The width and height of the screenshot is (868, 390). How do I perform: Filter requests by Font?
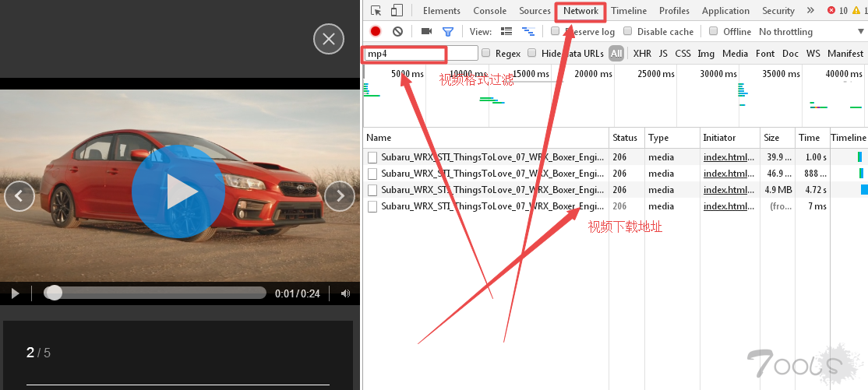point(765,53)
